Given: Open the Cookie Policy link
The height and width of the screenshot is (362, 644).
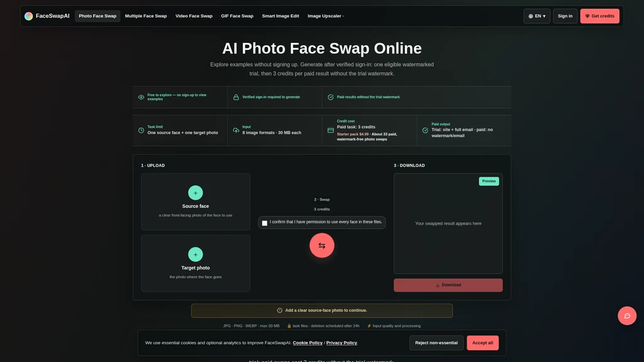Looking at the screenshot, I should coord(308,343).
